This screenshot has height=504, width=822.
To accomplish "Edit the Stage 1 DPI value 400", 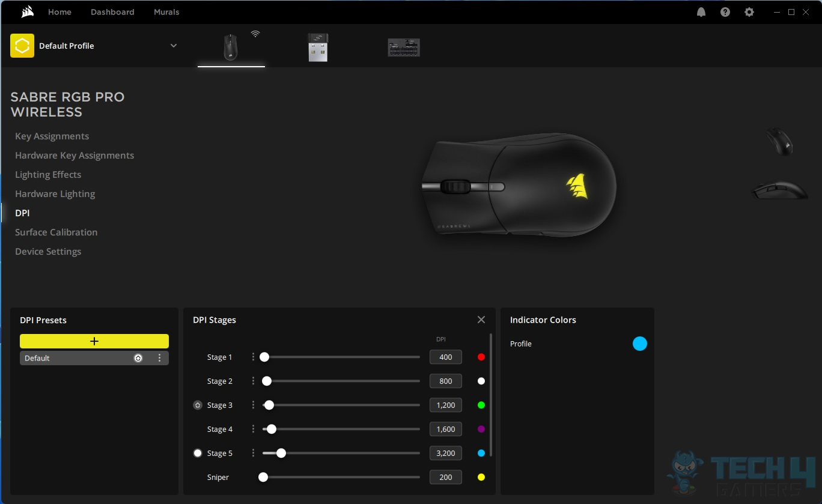I will 446,357.
